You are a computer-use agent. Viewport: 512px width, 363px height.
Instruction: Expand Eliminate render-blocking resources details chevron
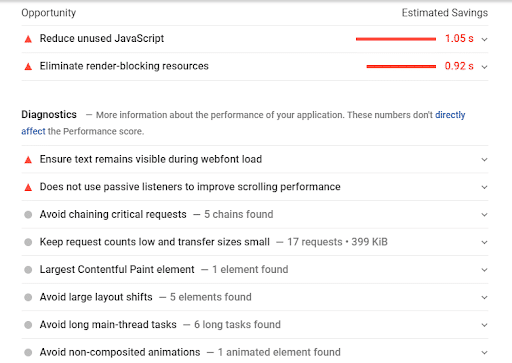(484, 67)
